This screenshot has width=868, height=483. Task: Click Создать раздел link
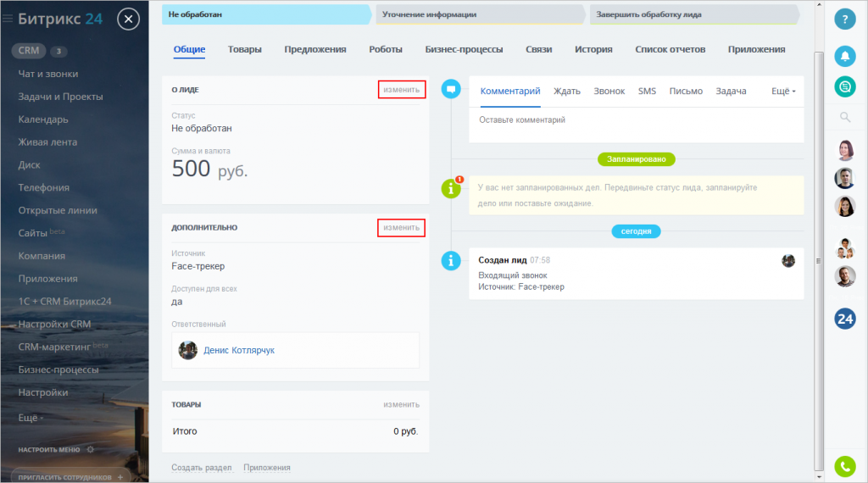click(x=202, y=468)
